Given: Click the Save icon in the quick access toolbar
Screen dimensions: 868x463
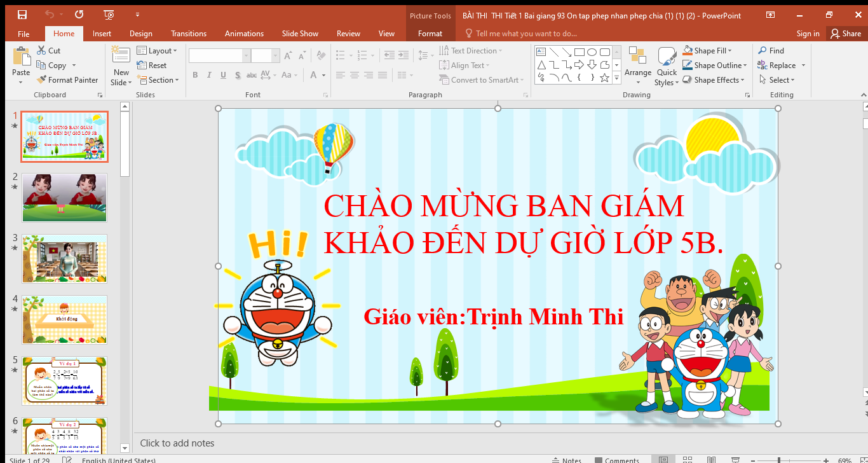Looking at the screenshot, I should click(x=22, y=15).
